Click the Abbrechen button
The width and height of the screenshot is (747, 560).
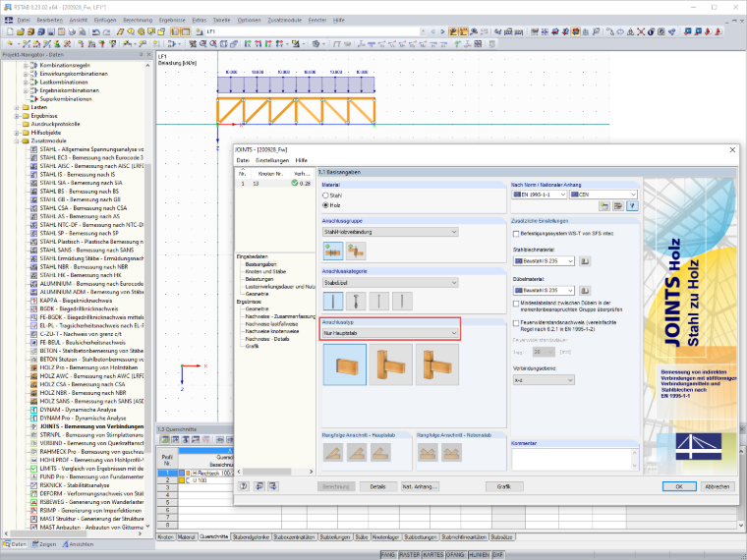[717, 486]
